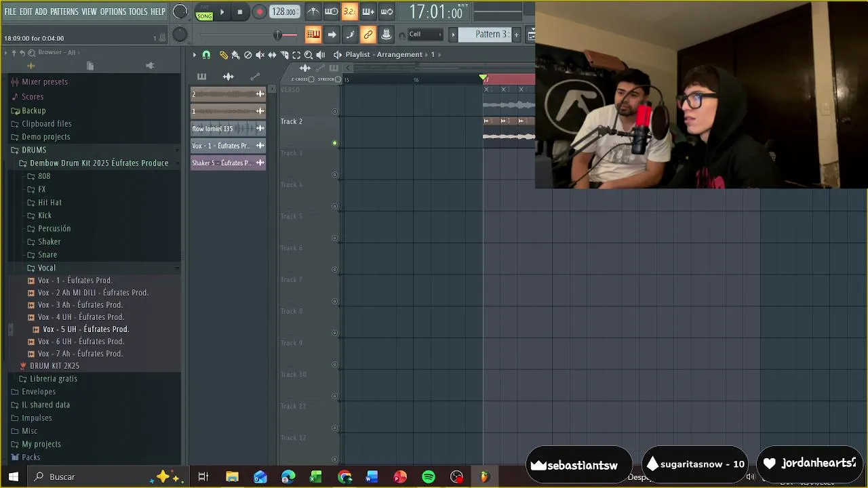Viewport: 868px width, 488px height.
Task: Open the ADD menu
Action: 41,12
